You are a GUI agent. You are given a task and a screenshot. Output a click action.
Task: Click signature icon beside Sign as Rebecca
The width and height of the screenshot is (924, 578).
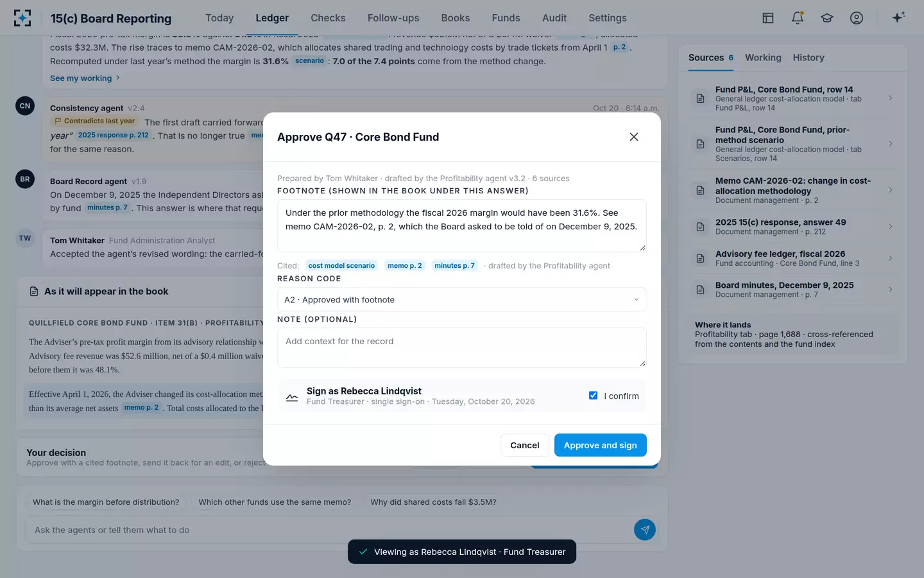coord(292,396)
